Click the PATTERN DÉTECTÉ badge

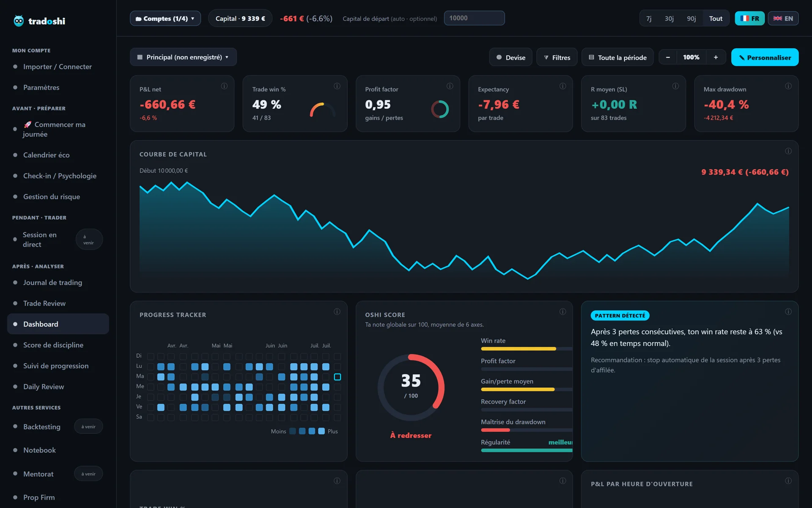620,315
